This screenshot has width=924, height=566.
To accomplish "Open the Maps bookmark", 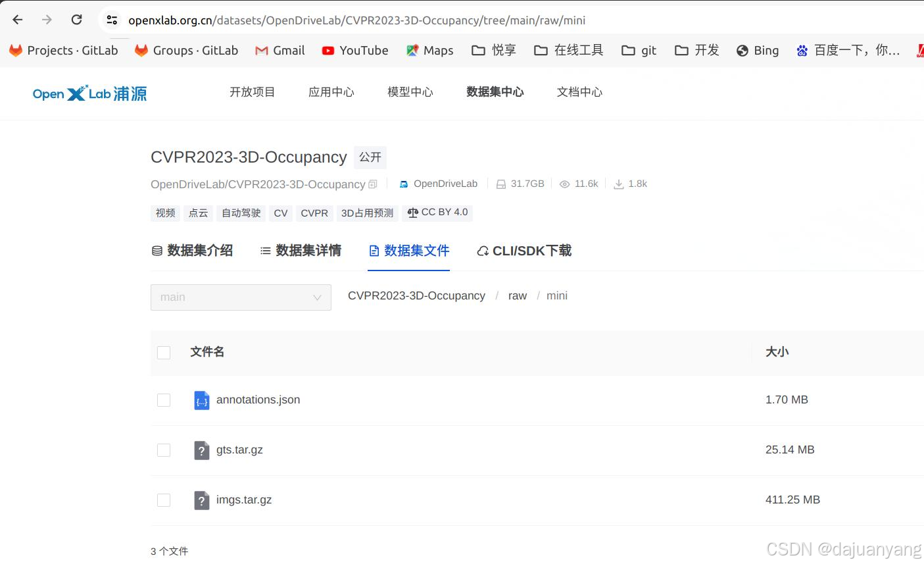I will 429,51.
